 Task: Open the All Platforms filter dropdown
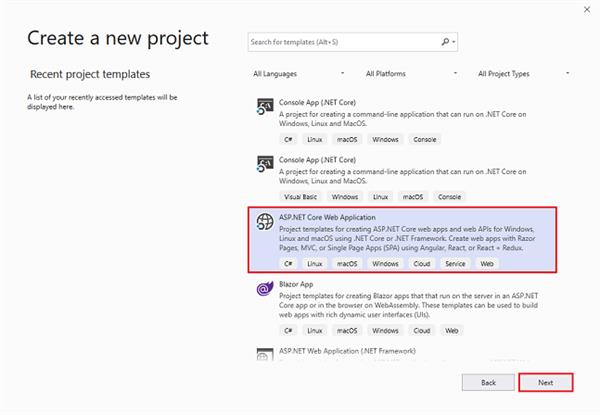(x=411, y=73)
